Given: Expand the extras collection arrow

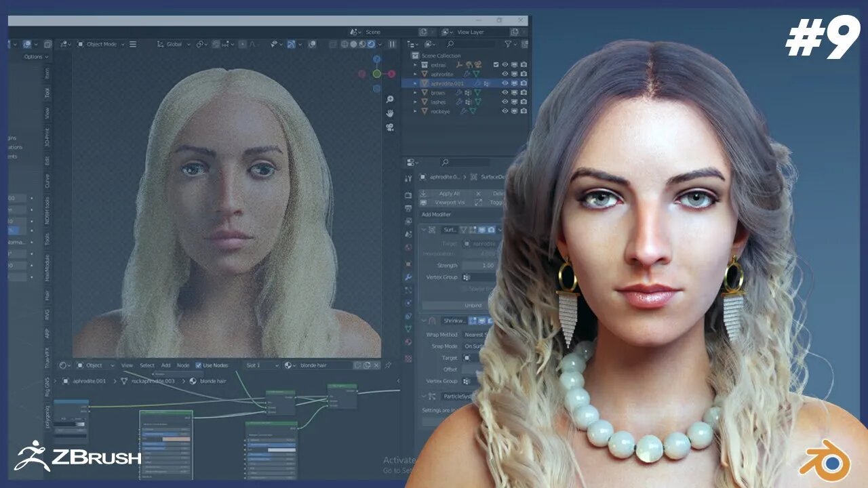Looking at the screenshot, I should click(416, 65).
